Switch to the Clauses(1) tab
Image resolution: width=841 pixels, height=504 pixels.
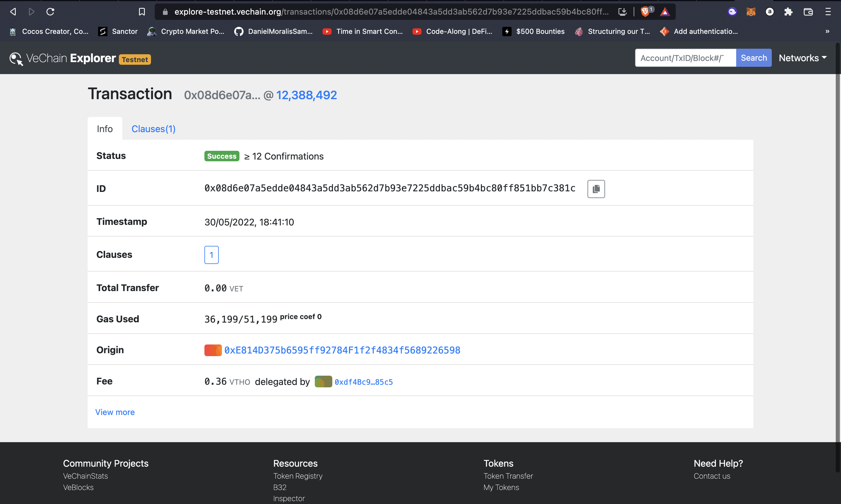coord(153,129)
